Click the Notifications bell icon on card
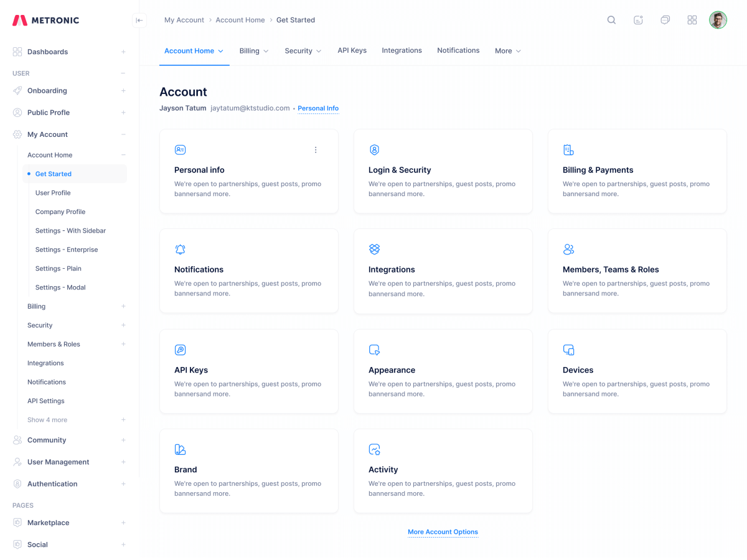This screenshot has width=747, height=560. point(180,250)
